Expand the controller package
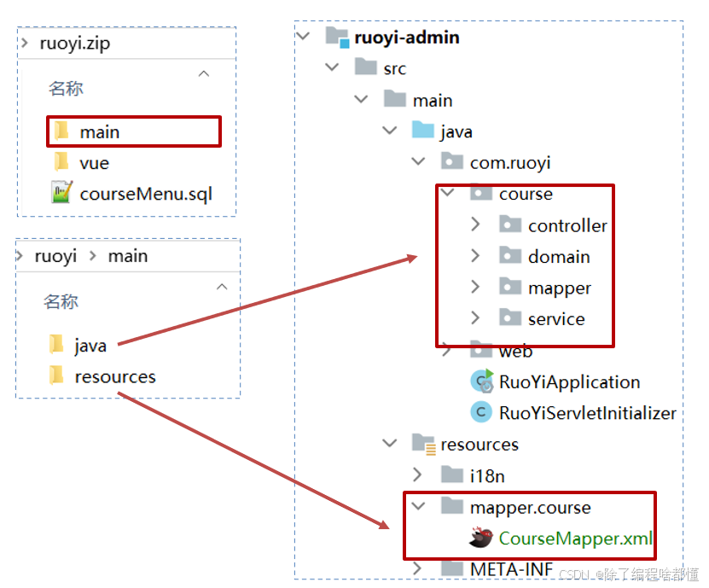Screen dimensions: 709x588 [x=475, y=224]
